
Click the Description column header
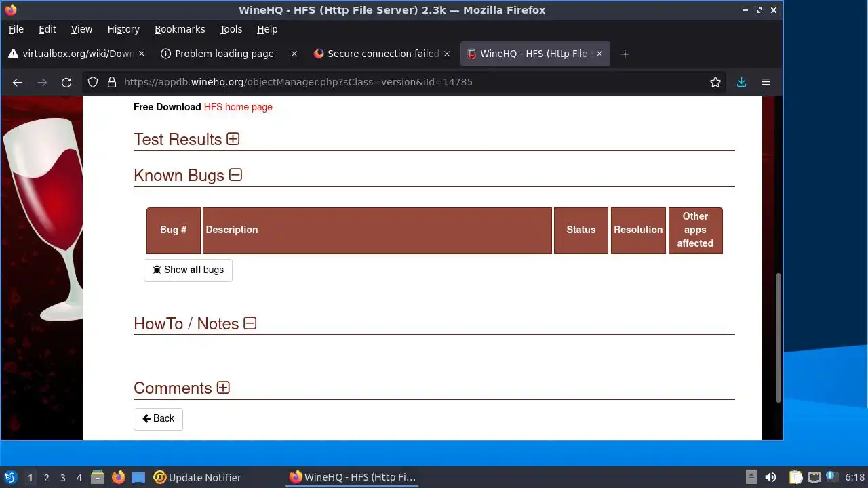click(377, 230)
